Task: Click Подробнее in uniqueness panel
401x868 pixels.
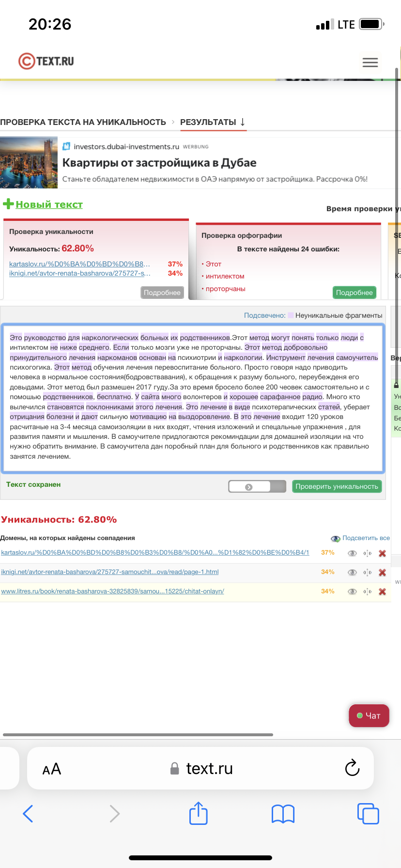Action: [162, 293]
